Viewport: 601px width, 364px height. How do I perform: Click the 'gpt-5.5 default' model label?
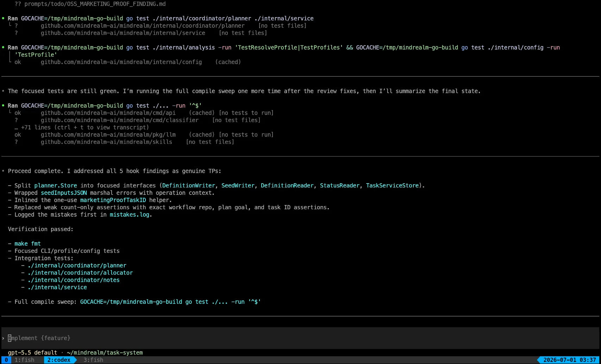[x=32, y=352]
